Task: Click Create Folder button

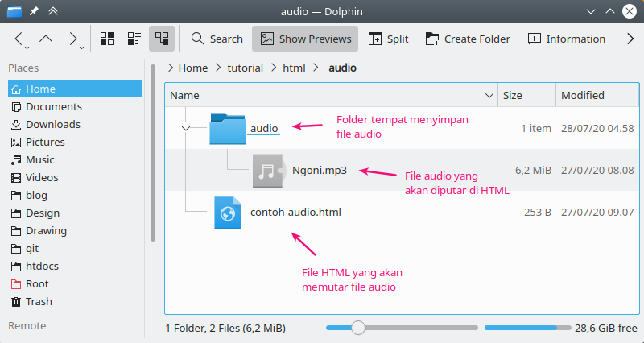Action: point(468,39)
